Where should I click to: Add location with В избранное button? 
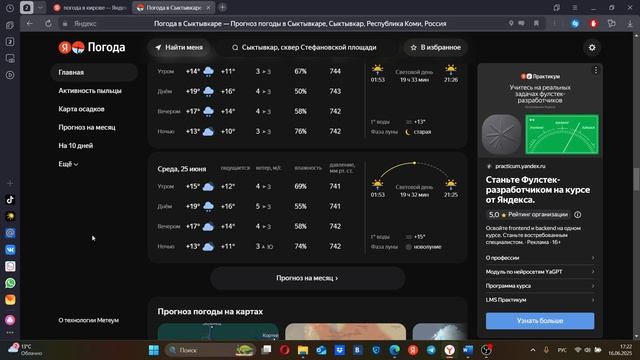tap(436, 48)
